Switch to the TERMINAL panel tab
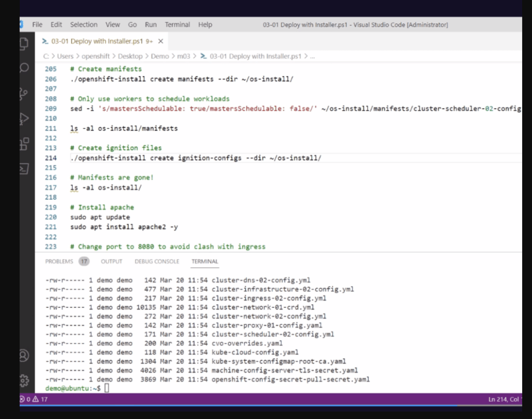The image size is (532, 419). [205, 261]
